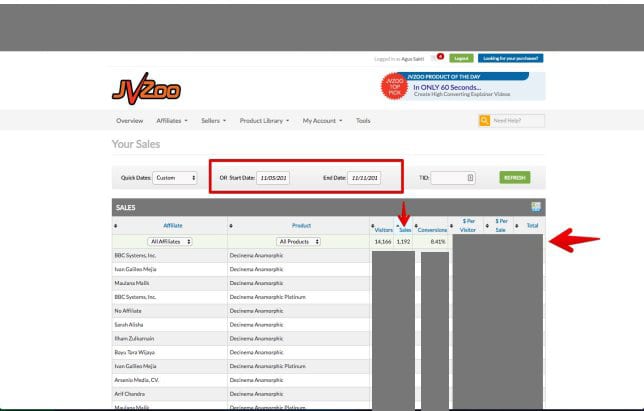Click the JVZoo logo
The height and width of the screenshot is (411, 644).
(x=146, y=88)
